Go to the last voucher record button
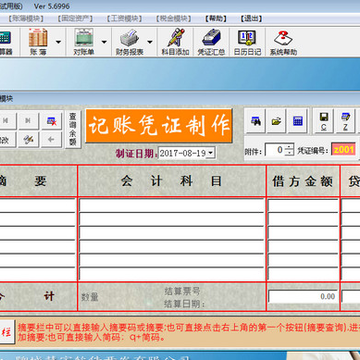Image resolution: width=360 pixels, height=360 pixels. pos(28,121)
